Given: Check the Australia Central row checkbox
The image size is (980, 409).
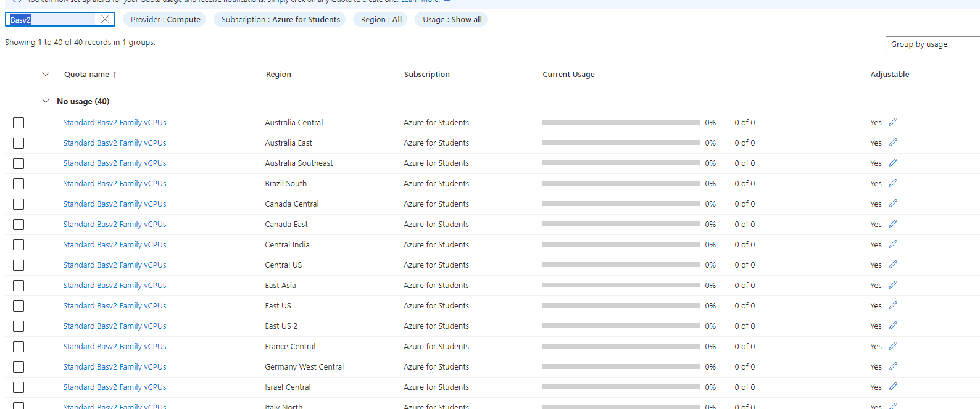Looking at the screenshot, I should click(19, 123).
